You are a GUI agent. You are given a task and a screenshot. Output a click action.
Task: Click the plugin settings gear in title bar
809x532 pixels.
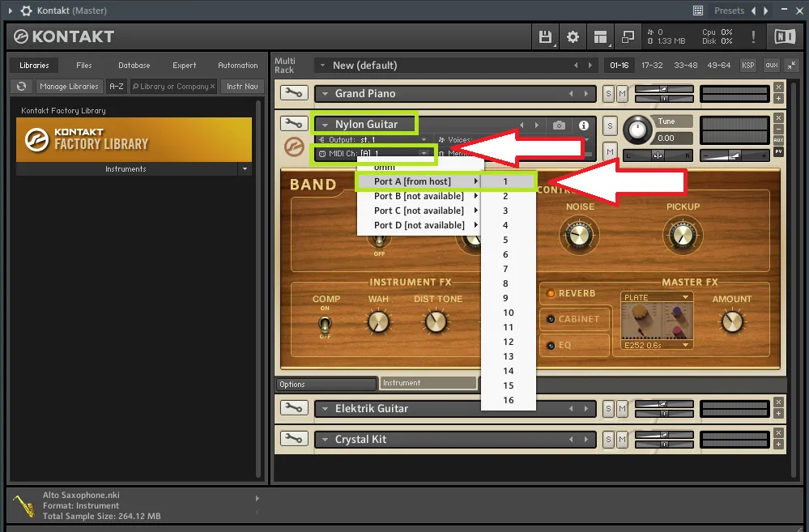[26, 11]
